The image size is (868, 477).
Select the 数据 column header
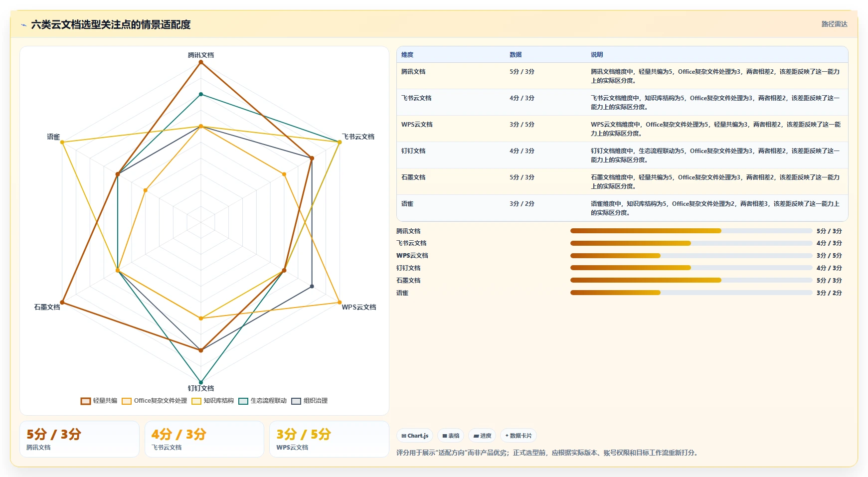pyautogui.click(x=516, y=55)
